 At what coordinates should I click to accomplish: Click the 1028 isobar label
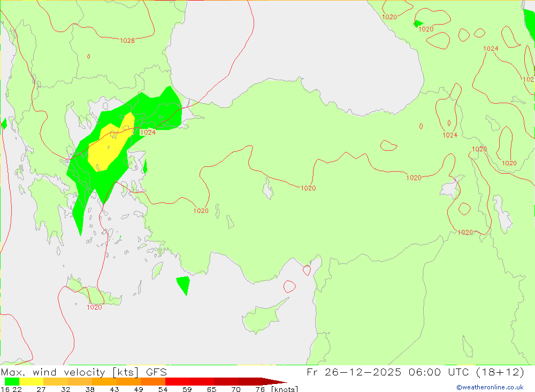tap(127, 41)
